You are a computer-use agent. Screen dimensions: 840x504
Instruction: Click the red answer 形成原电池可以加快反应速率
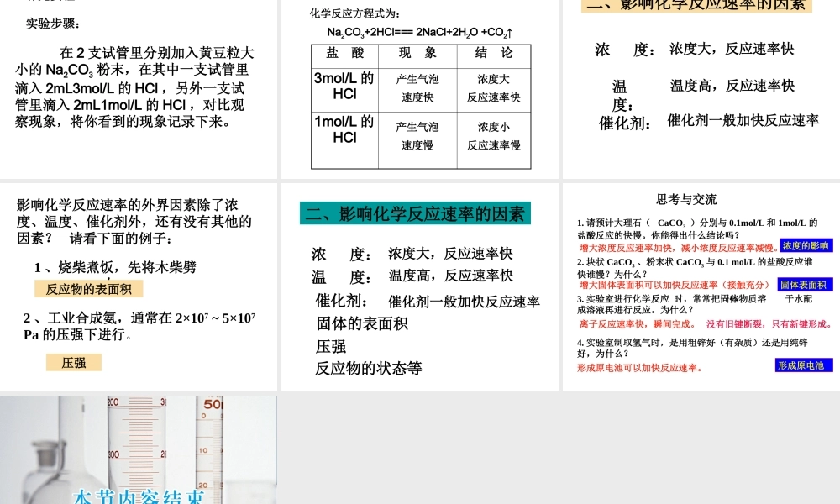(639, 368)
